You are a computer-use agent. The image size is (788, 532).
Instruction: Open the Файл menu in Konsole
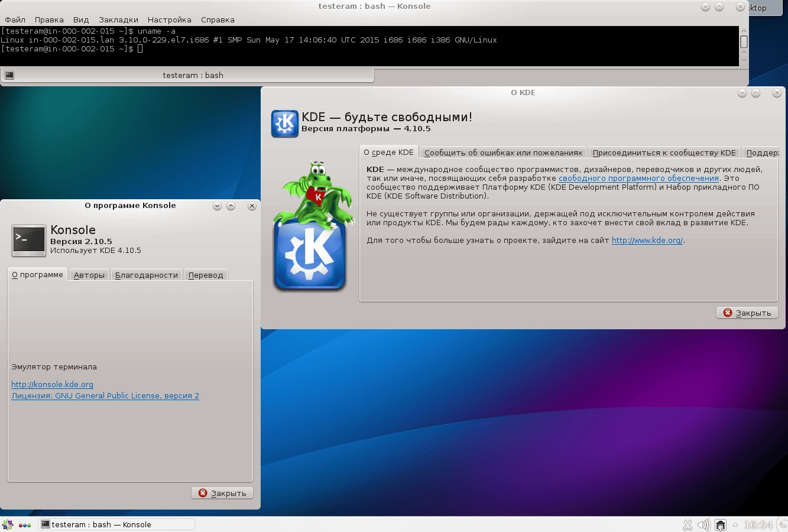click(15, 20)
